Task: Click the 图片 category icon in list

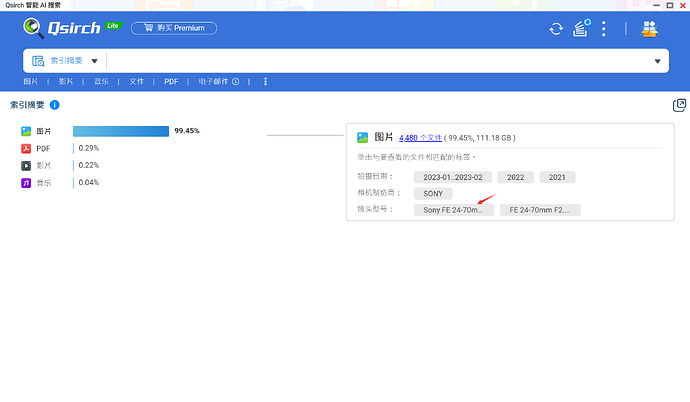Action: [x=26, y=131]
